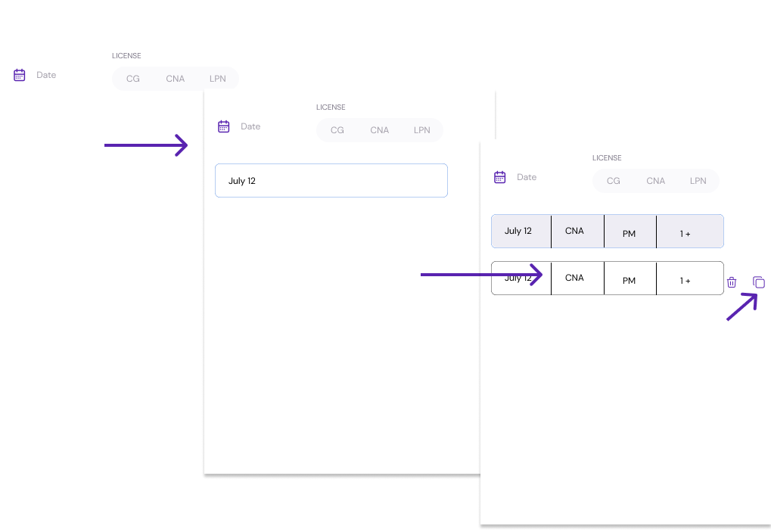
Task: Select CNA license above the July 12 input field
Action: point(379,130)
